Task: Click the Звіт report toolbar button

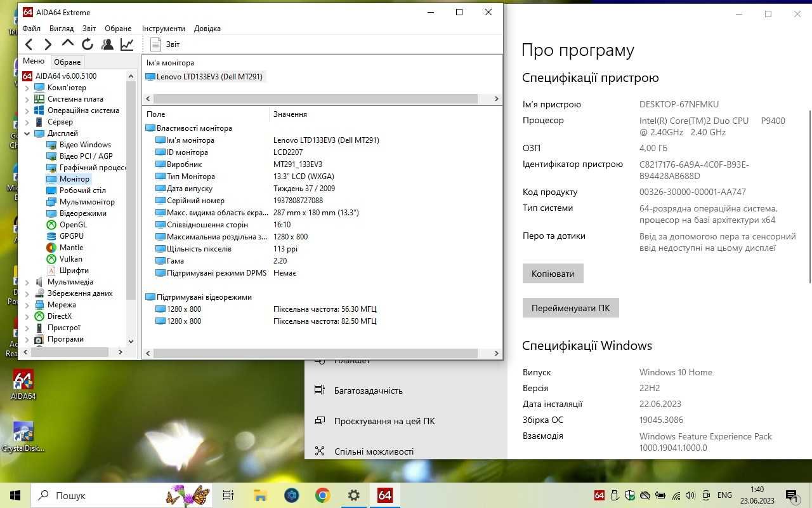Action: pos(165,44)
